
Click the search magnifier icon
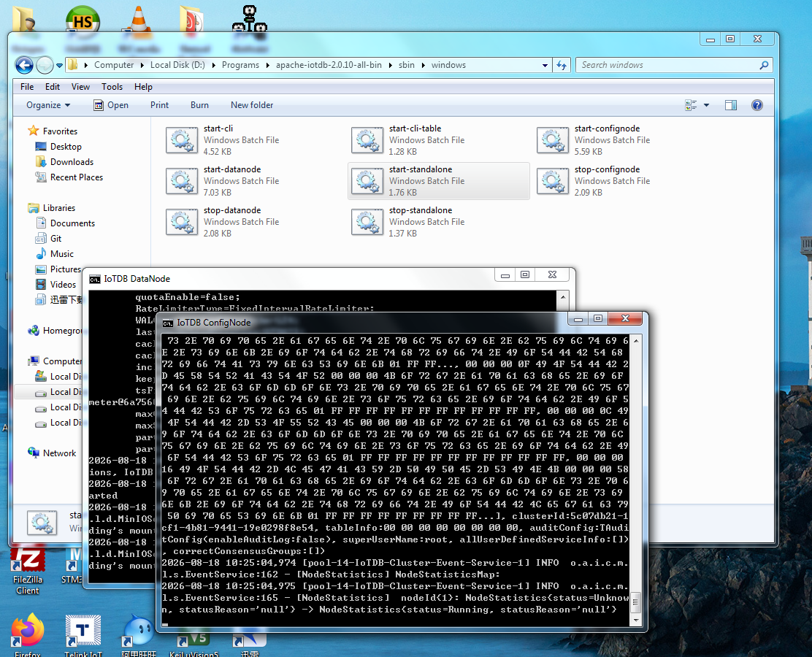pos(764,65)
